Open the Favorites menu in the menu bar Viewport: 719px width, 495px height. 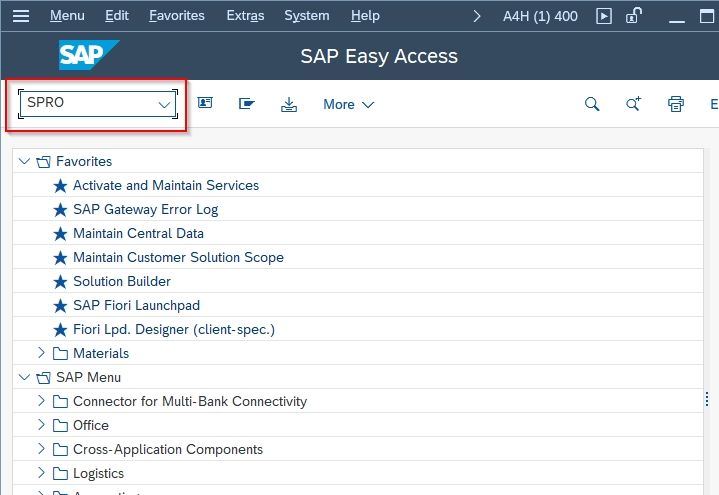pyautogui.click(x=177, y=16)
